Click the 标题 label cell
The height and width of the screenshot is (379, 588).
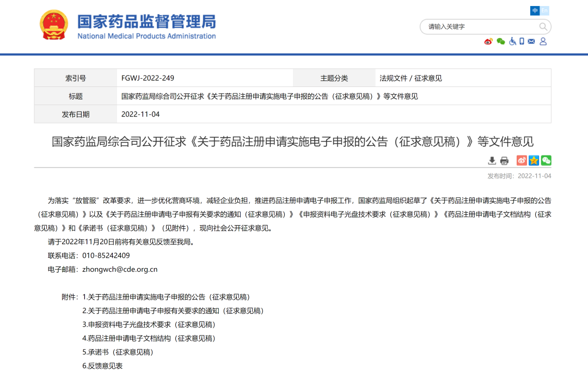coord(75,96)
